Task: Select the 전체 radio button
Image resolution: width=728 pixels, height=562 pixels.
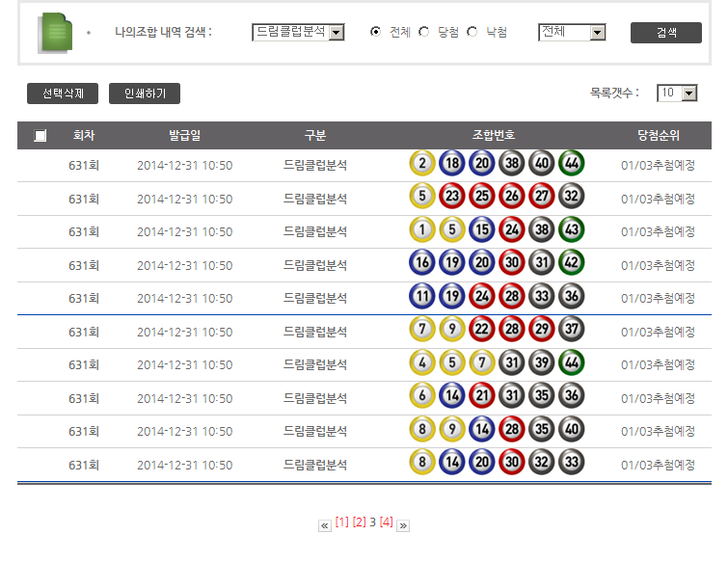Action: tap(376, 32)
